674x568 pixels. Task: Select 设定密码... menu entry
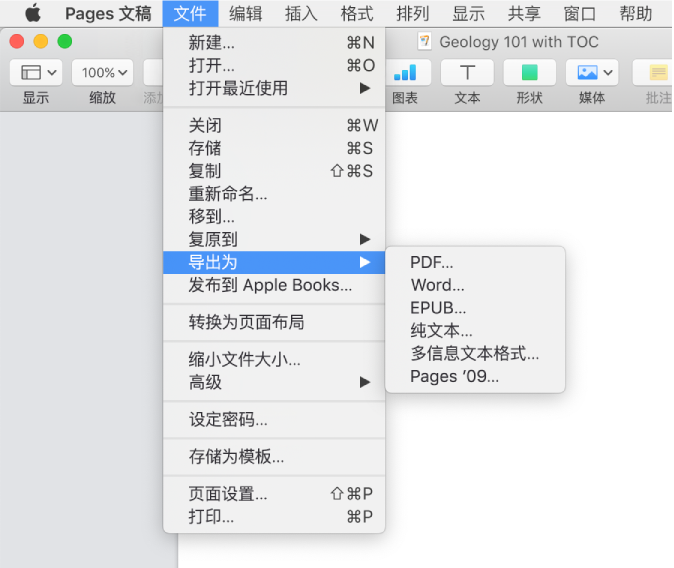pos(274,419)
